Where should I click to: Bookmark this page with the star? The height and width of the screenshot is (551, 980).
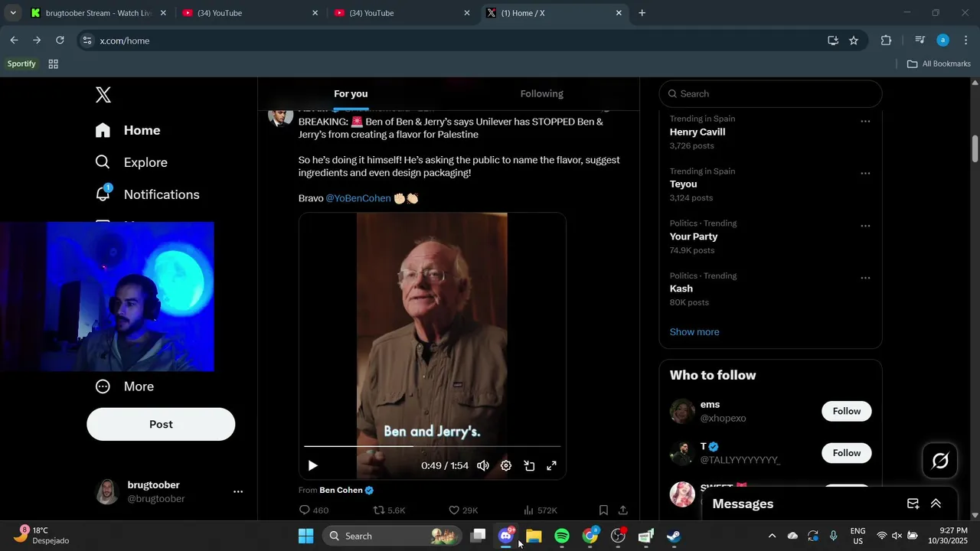pos(854,41)
